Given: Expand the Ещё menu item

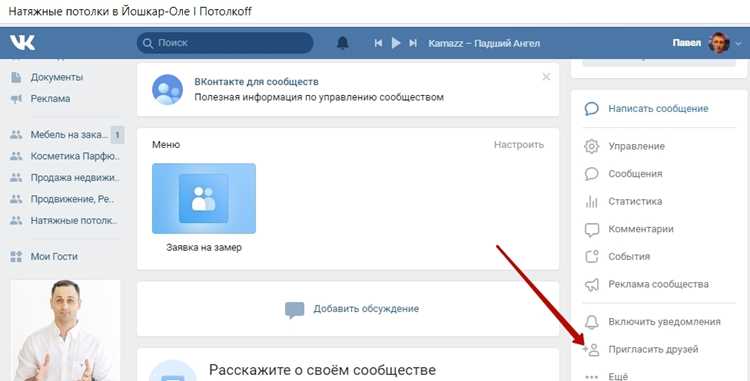Looking at the screenshot, I should pos(618,376).
